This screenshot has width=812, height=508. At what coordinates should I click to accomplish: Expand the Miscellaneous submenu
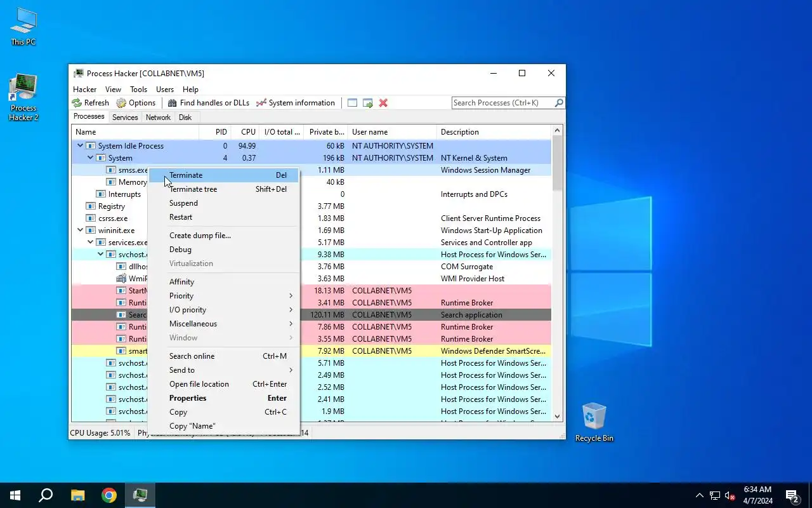click(223, 324)
